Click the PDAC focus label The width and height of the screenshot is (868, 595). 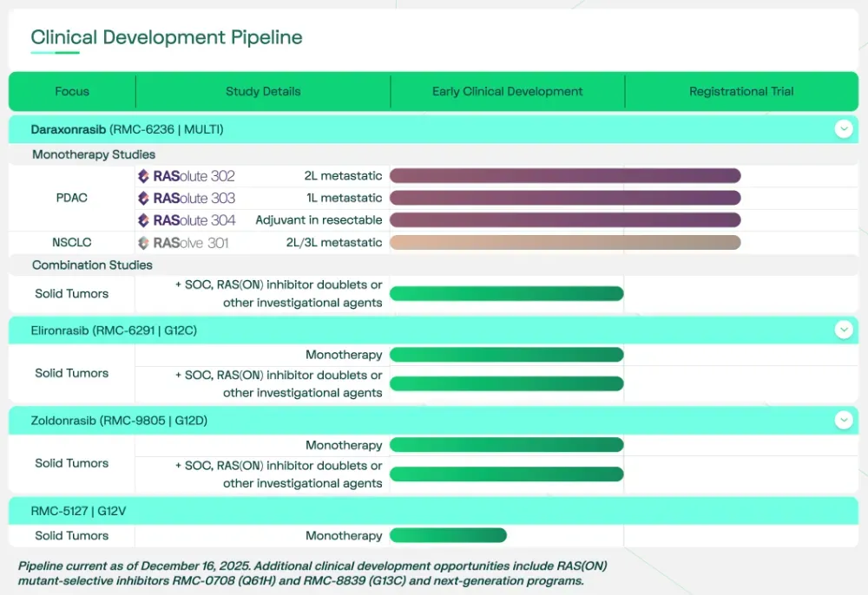tap(72, 198)
